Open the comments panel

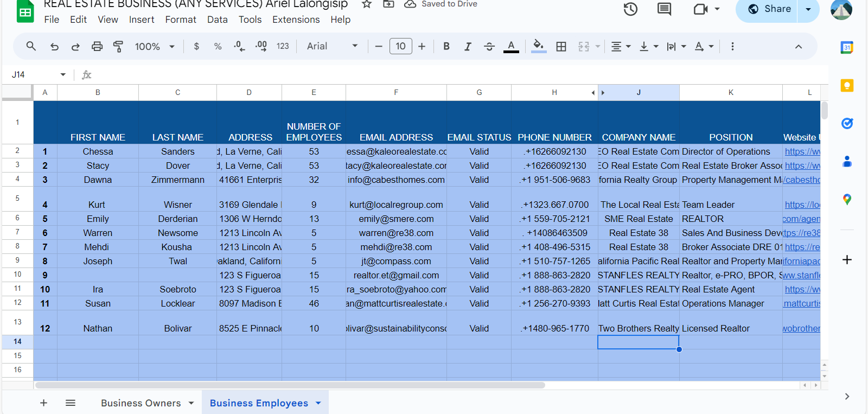pos(665,9)
